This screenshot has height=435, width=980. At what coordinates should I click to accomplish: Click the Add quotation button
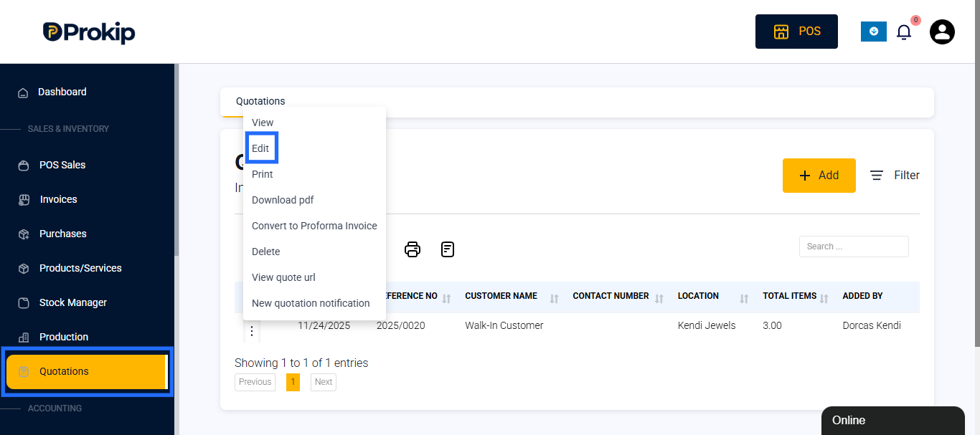(x=819, y=176)
